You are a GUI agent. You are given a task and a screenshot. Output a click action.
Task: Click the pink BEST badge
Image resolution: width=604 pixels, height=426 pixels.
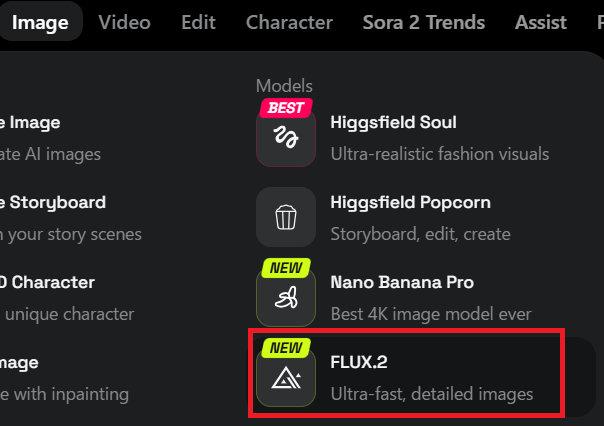coord(286,107)
